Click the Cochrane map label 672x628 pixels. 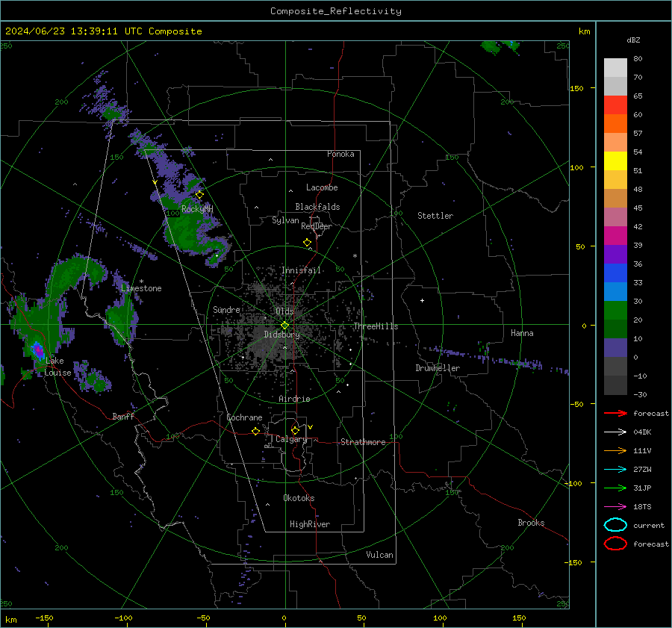tap(244, 417)
